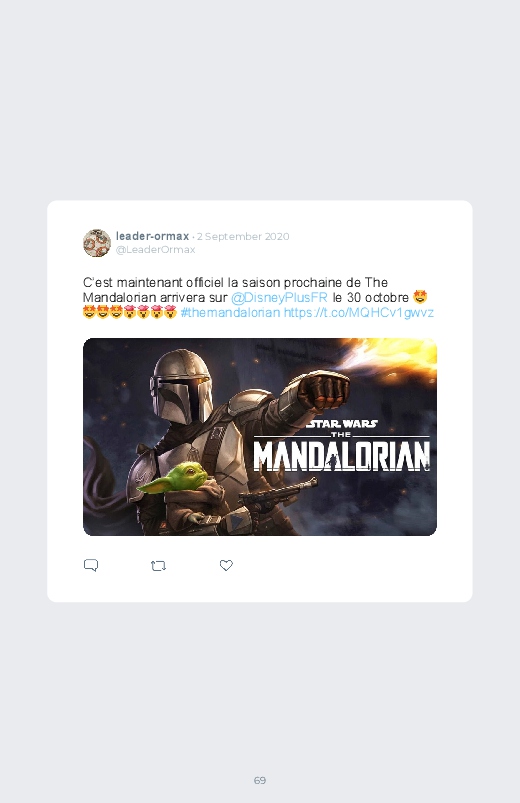Click the flame from the Mandalorian's wrist
Viewport: 520px width, 803px height.
coord(392,358)
